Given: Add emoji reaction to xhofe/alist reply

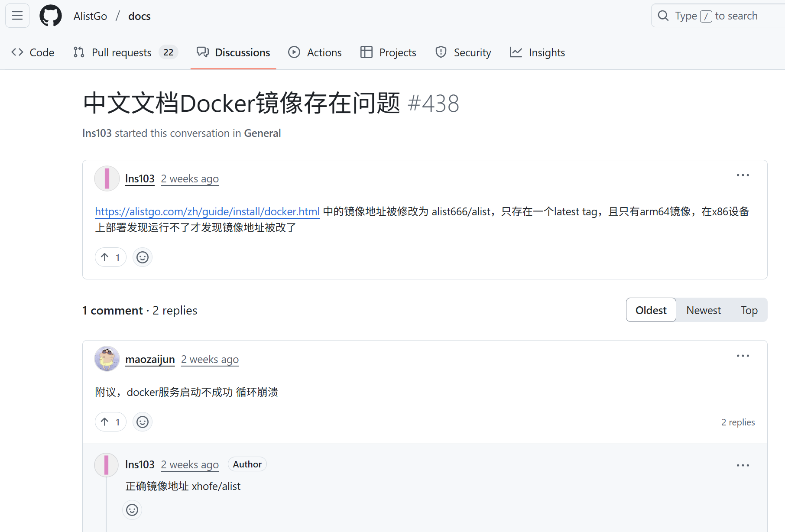Looking at the screenshot, I should tap(132, 510).
